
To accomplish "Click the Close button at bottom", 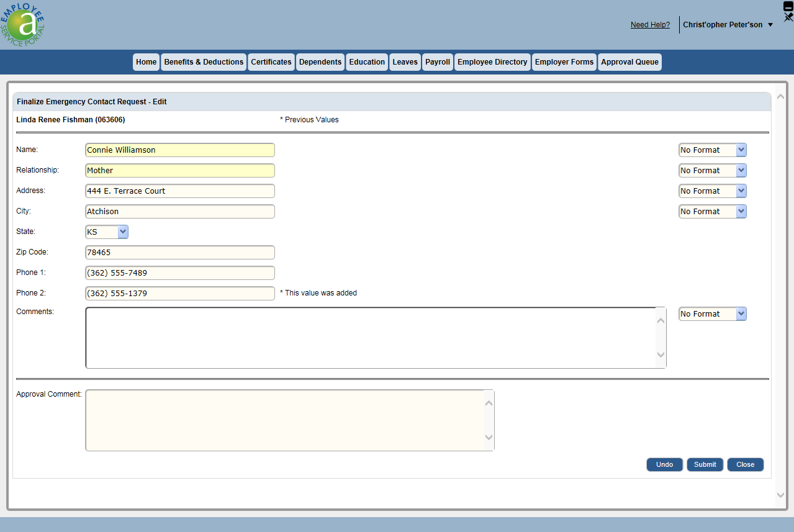I will point(745,465).
